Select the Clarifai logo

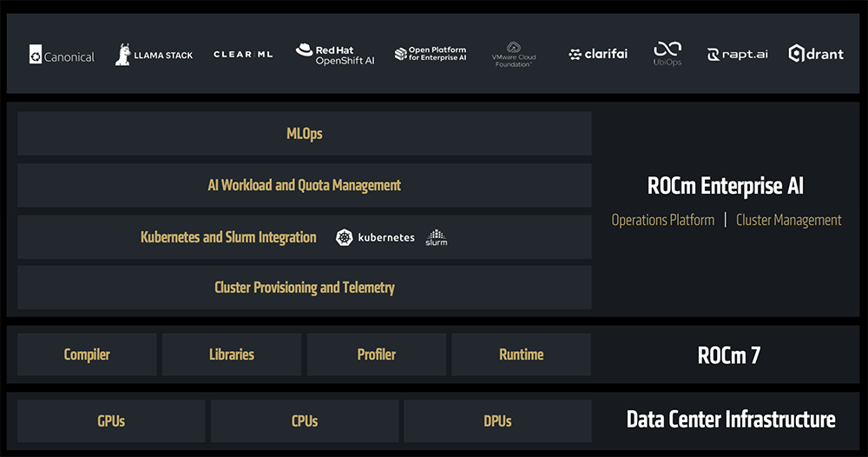click(598, 55)
